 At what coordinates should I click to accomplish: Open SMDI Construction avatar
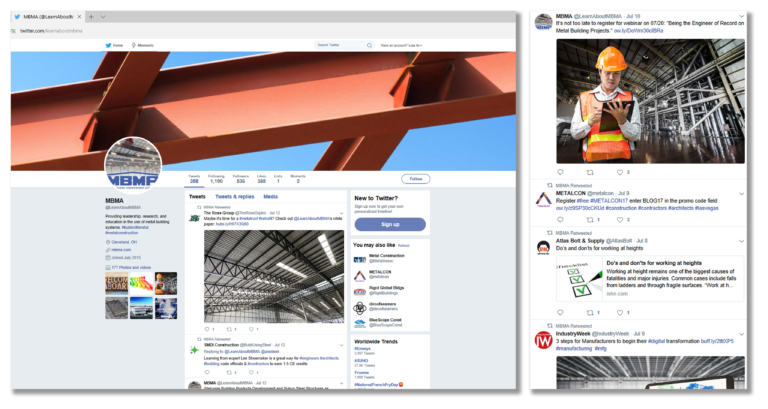coord(194,350)
